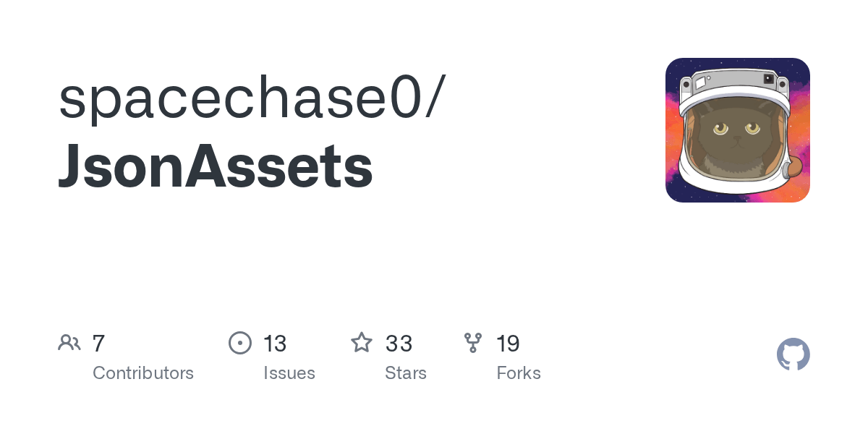This screenshot has width=868, height=434.
Task: Click the Forks label
Action: (519, 373)
